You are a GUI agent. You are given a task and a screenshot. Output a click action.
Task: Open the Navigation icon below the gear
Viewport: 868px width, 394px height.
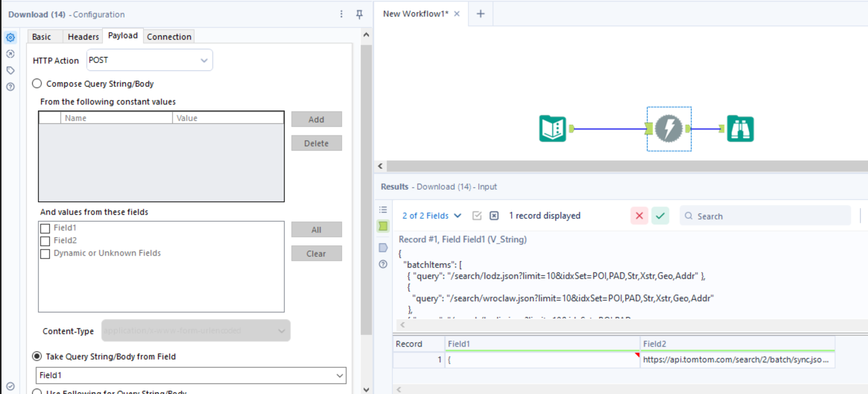10,54
